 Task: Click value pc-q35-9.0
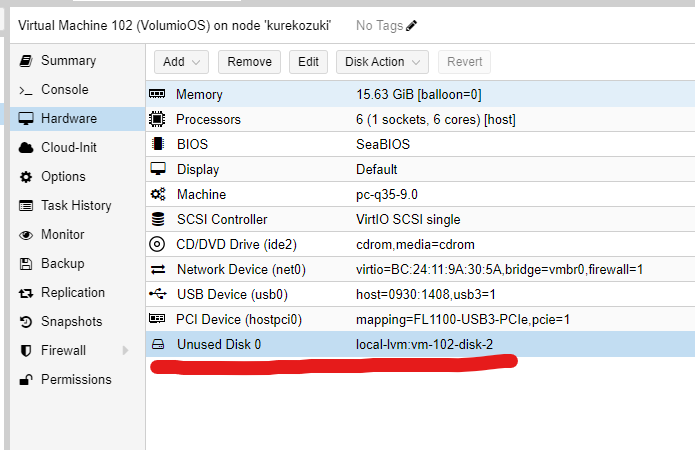click(387, 195)
